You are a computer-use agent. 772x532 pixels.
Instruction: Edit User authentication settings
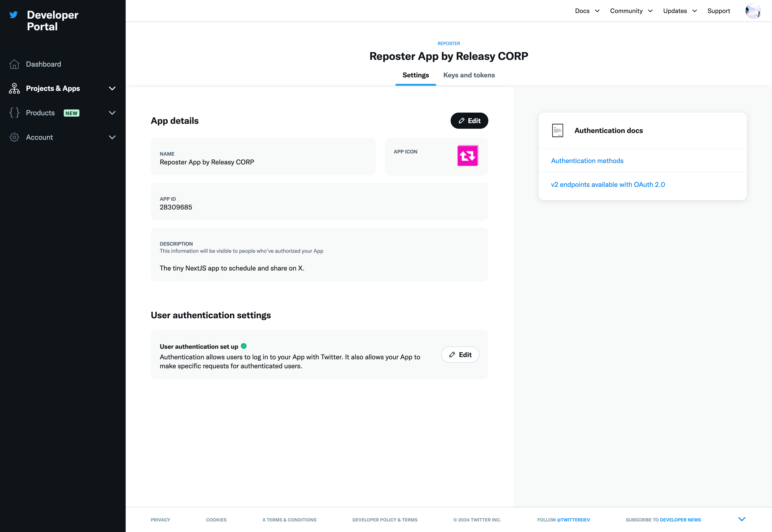pos(460,355)
